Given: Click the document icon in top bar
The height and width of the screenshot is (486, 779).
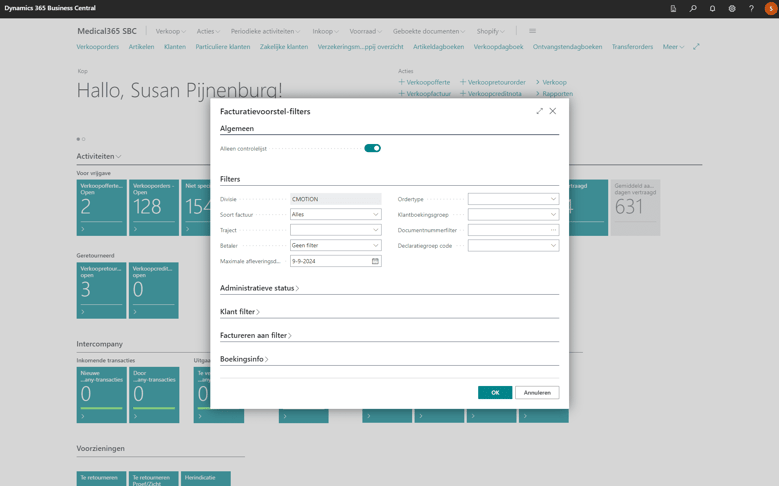Looking at the screenshot, I should [673, 8].
